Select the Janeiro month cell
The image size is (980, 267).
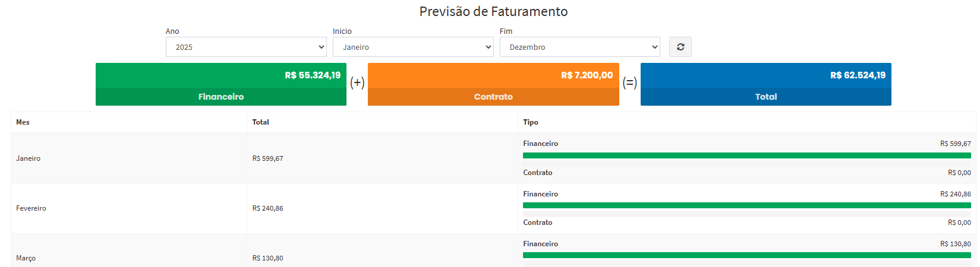tap(29, 158)
